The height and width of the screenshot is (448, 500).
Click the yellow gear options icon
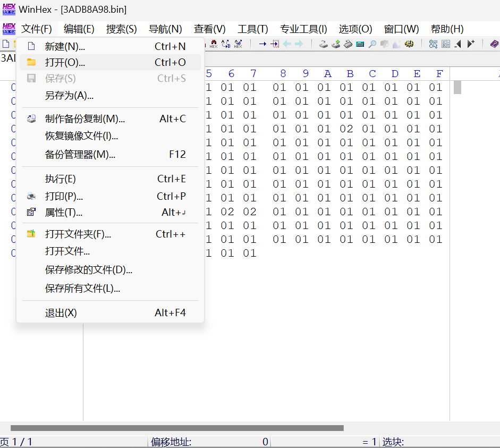[409, 44]
